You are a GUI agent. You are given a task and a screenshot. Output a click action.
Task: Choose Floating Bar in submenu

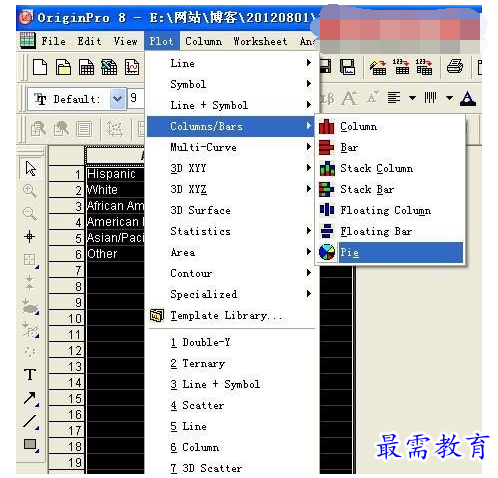390,231
